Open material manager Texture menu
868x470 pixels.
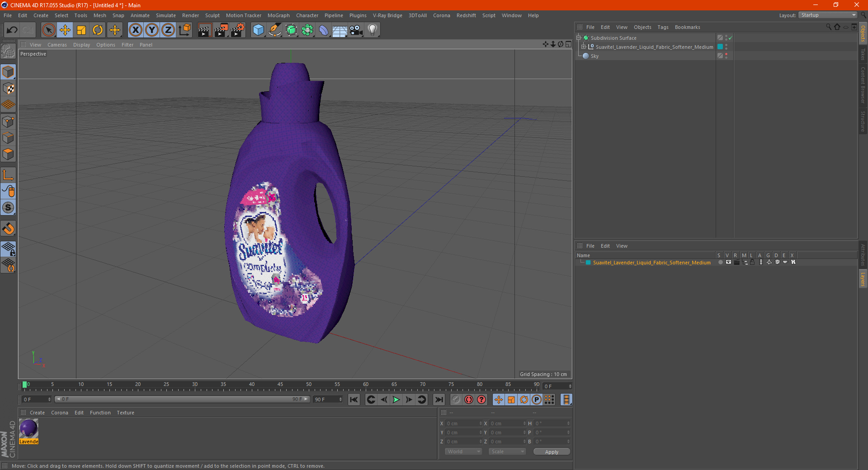pos(125,413)
